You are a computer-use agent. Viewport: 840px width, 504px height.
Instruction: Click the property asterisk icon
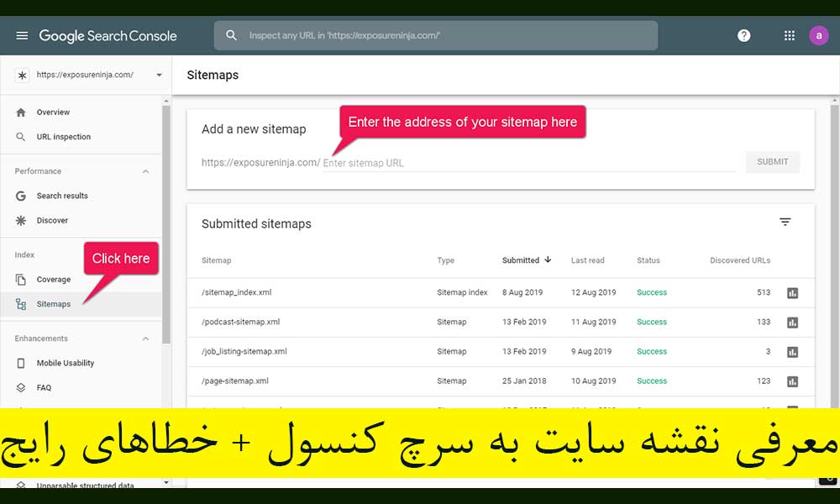[22, 75]
